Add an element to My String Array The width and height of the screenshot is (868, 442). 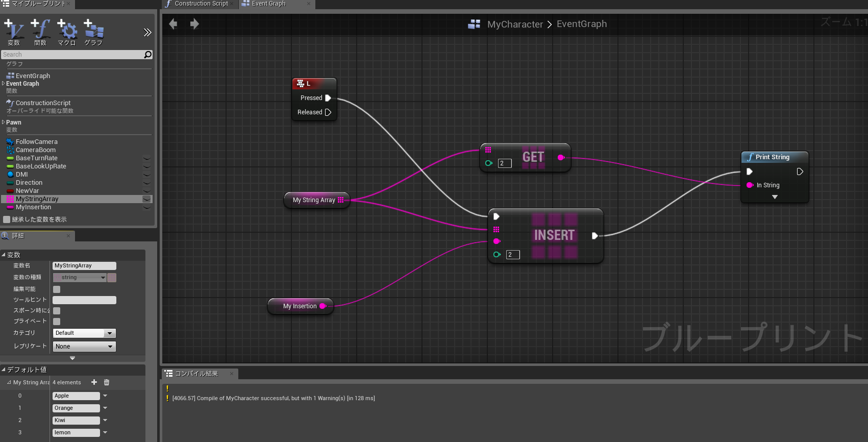94,382
